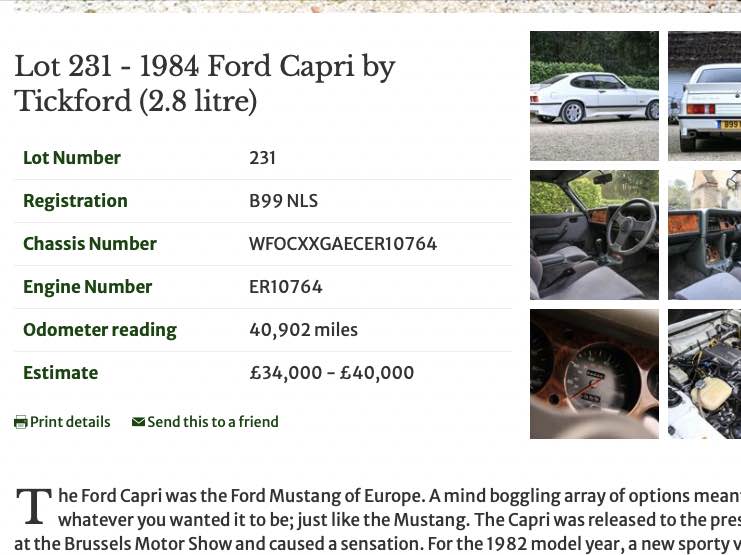The image size is (741, 555).
Task: Click the Estimate row label
Action: click(61, 373)
